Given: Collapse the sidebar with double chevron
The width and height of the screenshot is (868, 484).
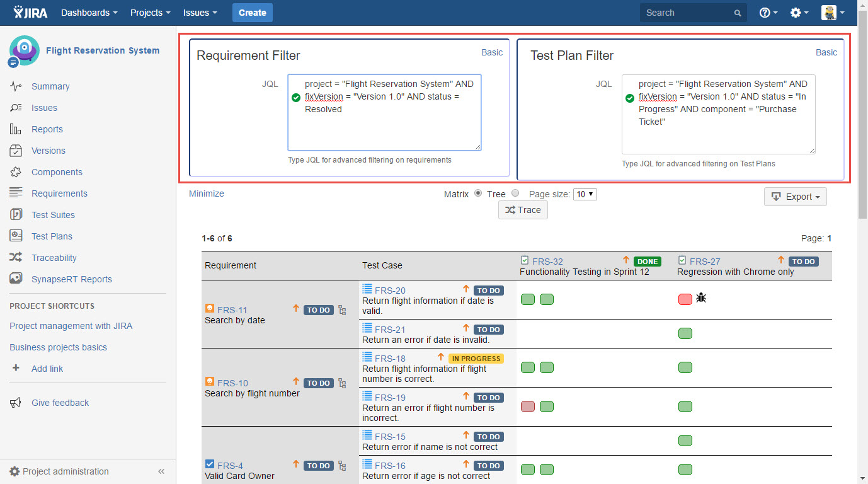Looking at the screenshot, I should [161, 471].
